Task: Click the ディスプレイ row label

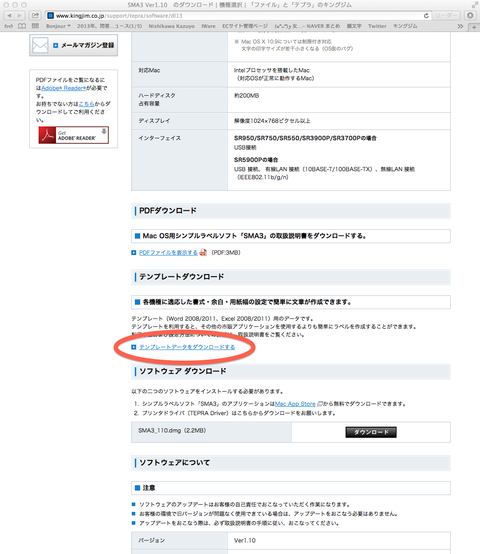Action: [x=154, y=121]
